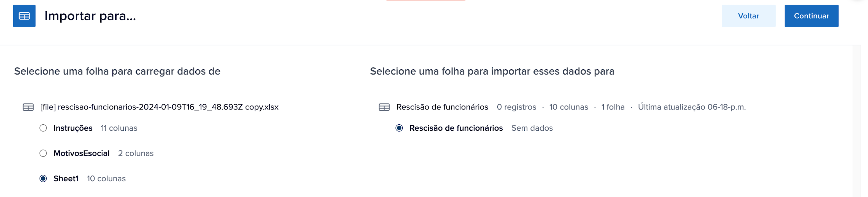
Task: Click the rescisao-funcionarios xlsx file name
Action: 159,107
